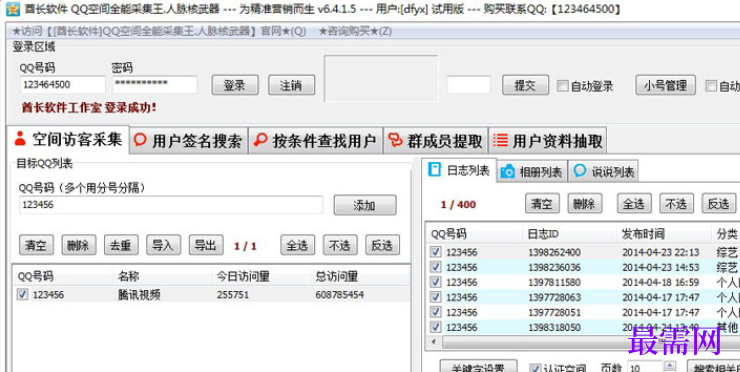
Task: Uncheck log row 1398262400 checkbox
Action: [436, 252]
